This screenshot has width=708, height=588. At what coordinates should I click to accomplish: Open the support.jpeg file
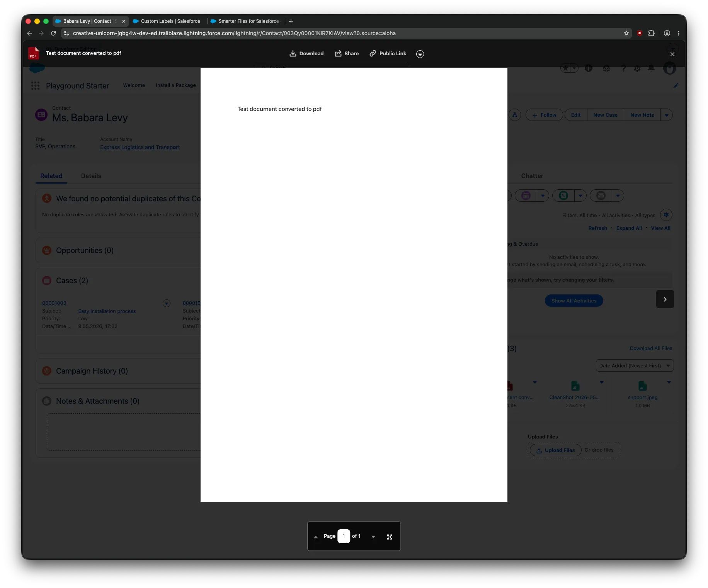[642, 398]
